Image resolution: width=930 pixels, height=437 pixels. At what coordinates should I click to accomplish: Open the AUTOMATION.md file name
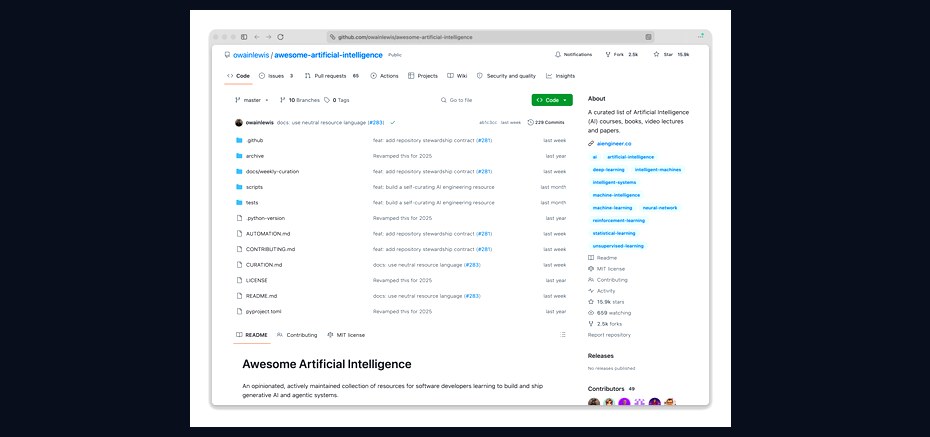point(267,234)
